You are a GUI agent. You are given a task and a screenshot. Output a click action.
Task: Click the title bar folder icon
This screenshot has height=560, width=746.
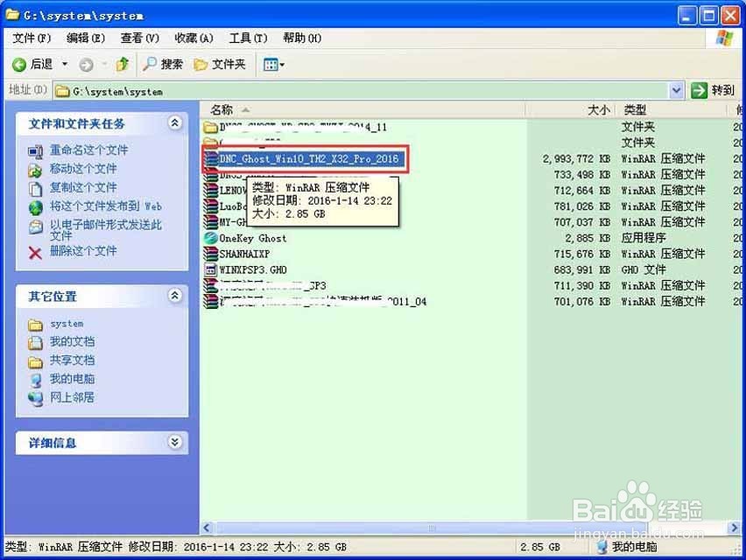point(12,15)
